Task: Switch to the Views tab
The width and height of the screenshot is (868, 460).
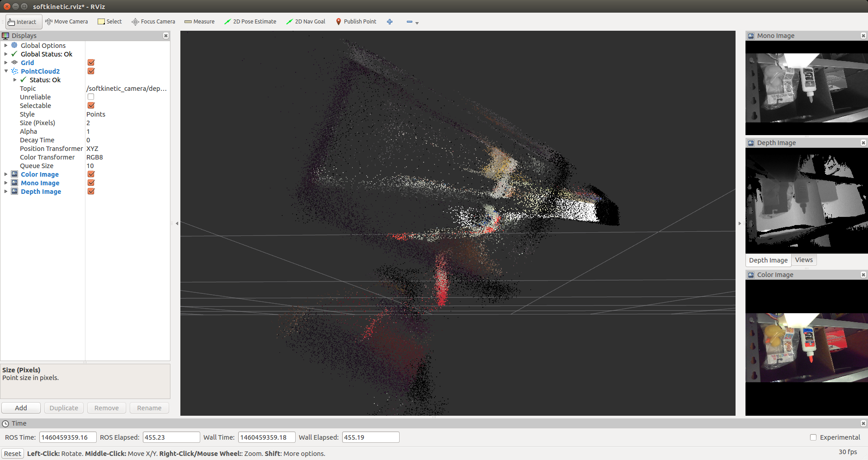Action: coord(804,260)
